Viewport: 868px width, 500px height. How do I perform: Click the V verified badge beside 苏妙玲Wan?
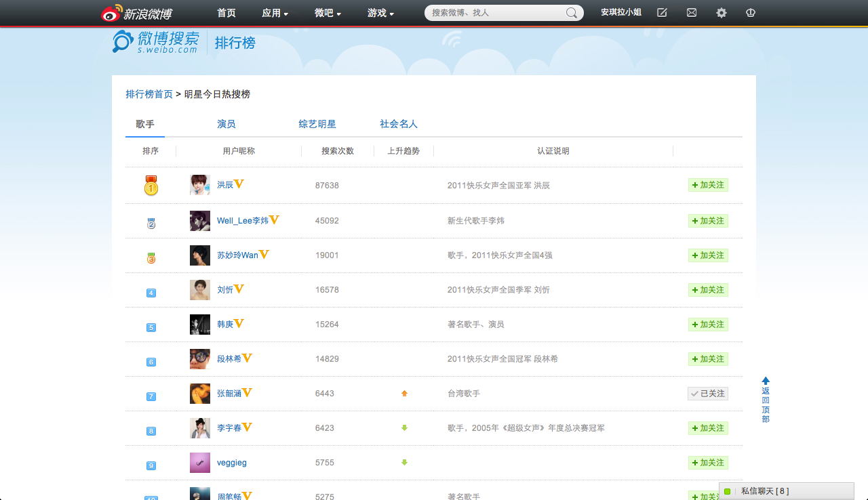264,254
